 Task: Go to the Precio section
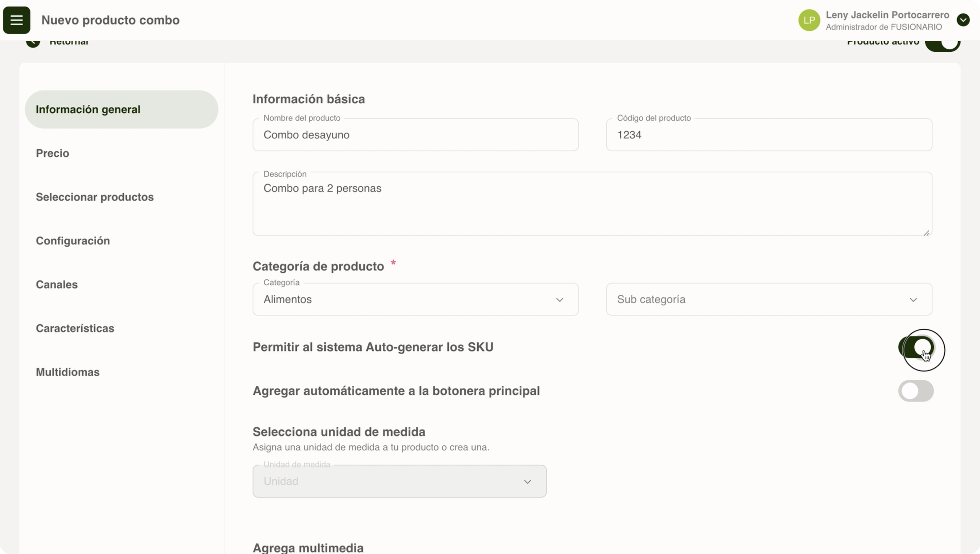(x=53, y=153)
